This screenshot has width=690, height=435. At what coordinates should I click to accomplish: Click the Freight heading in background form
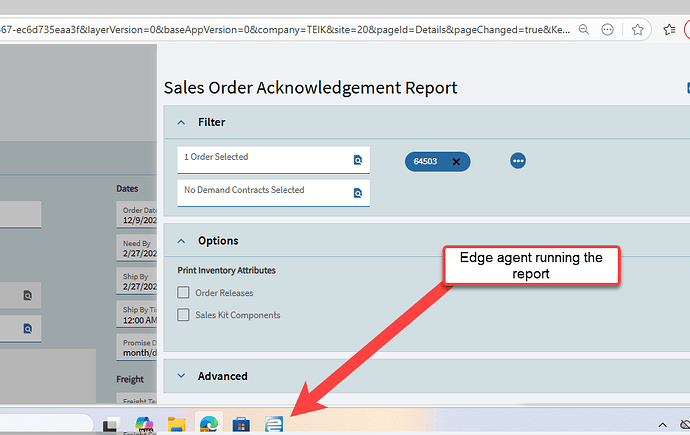click(x=130, y=379)
